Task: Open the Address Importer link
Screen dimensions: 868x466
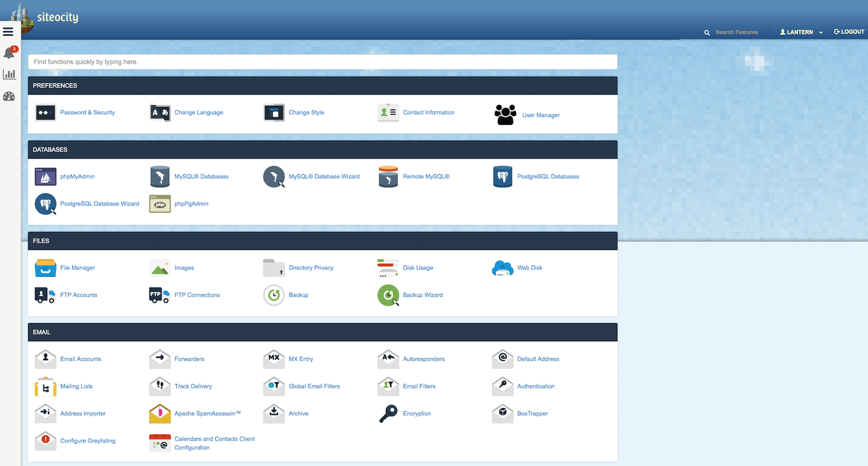Action: point(83,414)
